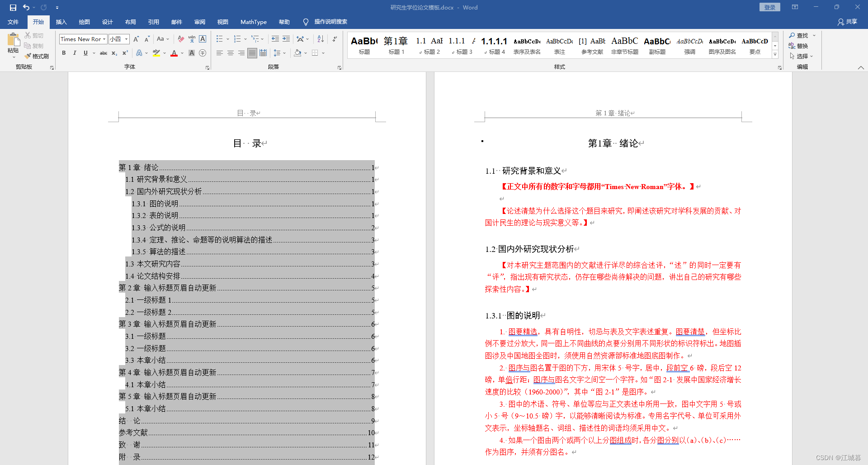
Task: Expand the borders dropdown arrow
Action: tap(323, 53)
